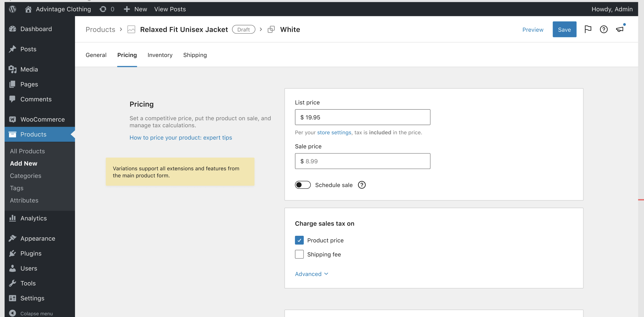Switch to the Inventory tab
Image resolution: width=644 pixels, height=317 pixels.
point(160,55)
